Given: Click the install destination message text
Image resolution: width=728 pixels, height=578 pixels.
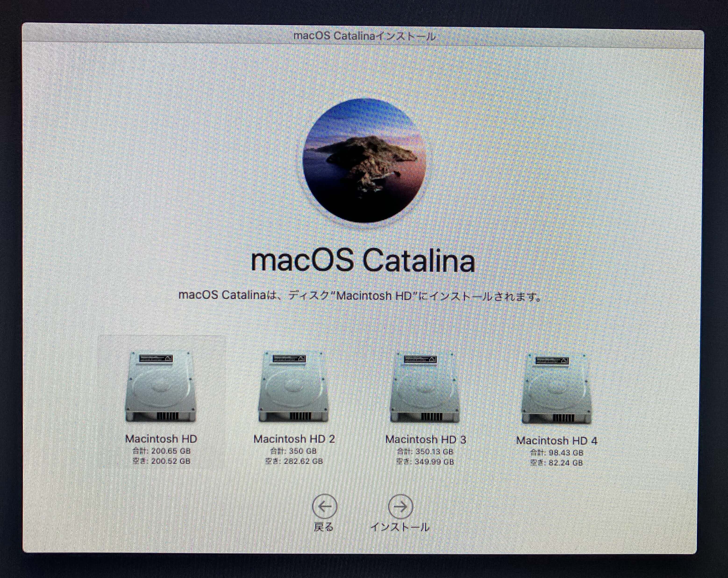Looking at the screenshot, I should pos(360,296).
